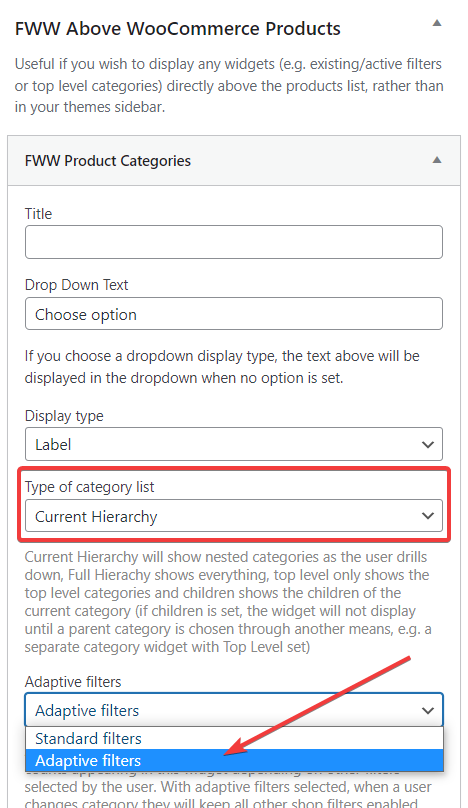
Task: Click the Adaptive filters select box
Action: (233, 710)
